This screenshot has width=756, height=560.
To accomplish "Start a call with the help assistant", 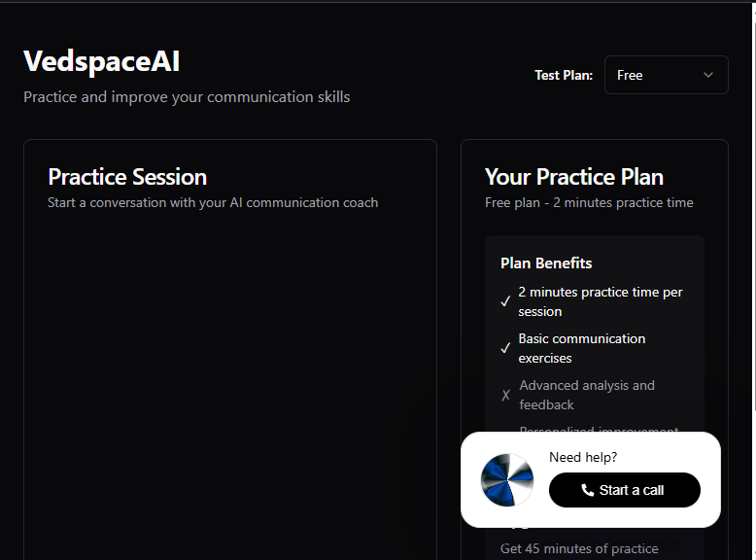I will click(x=625, y=490).
